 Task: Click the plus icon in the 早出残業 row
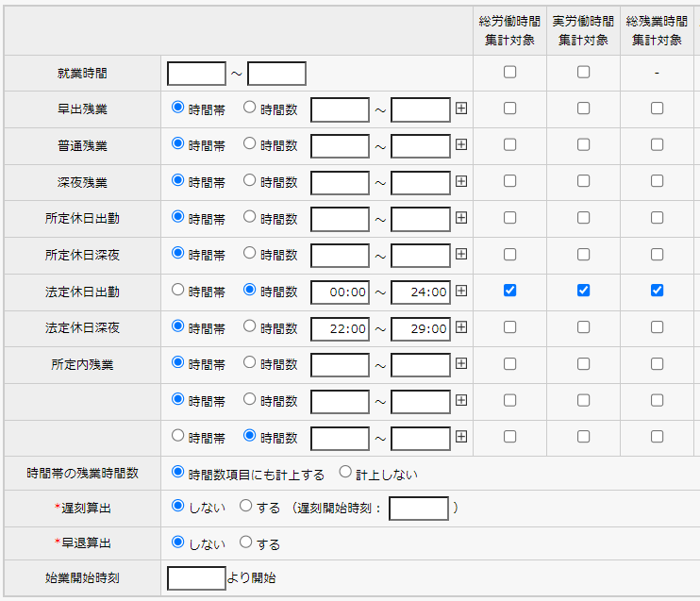point(461,109)
